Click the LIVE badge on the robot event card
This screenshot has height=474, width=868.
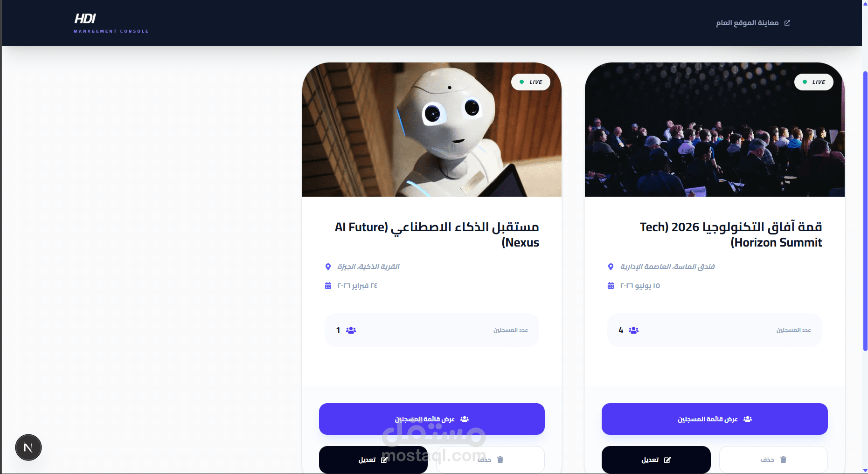[x=531, y=82]
